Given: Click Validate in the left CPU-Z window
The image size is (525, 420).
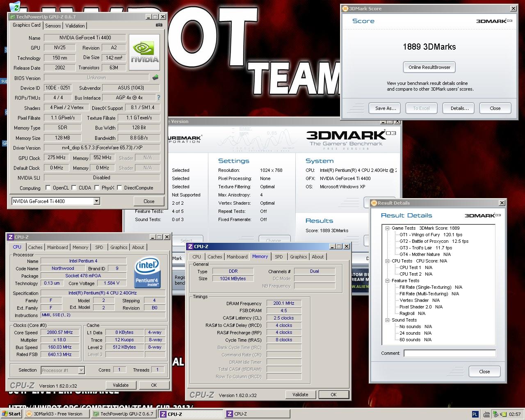Looking at the screenshot, I should coord(121,385).
